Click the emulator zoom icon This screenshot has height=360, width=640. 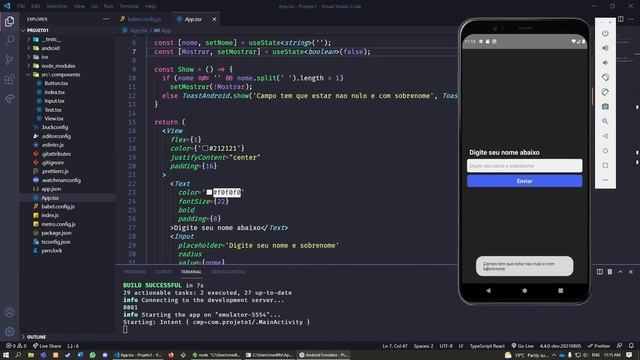coord(605,121)
